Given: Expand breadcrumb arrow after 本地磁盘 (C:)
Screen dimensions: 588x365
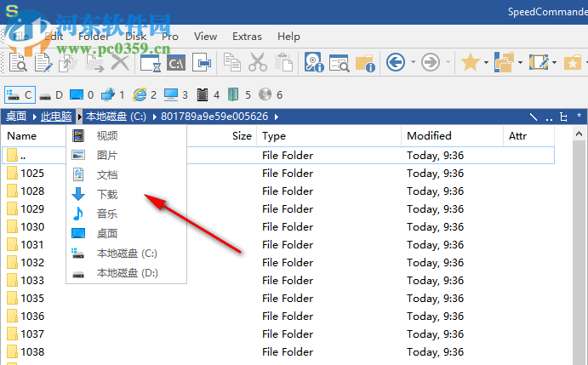Looking at the screenshot, I should coord(154,117).
